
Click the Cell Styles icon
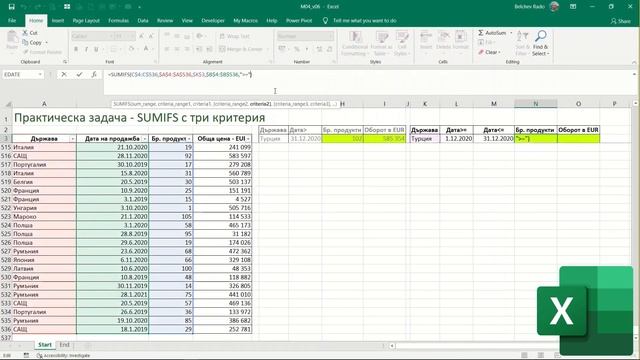(402, 37)
